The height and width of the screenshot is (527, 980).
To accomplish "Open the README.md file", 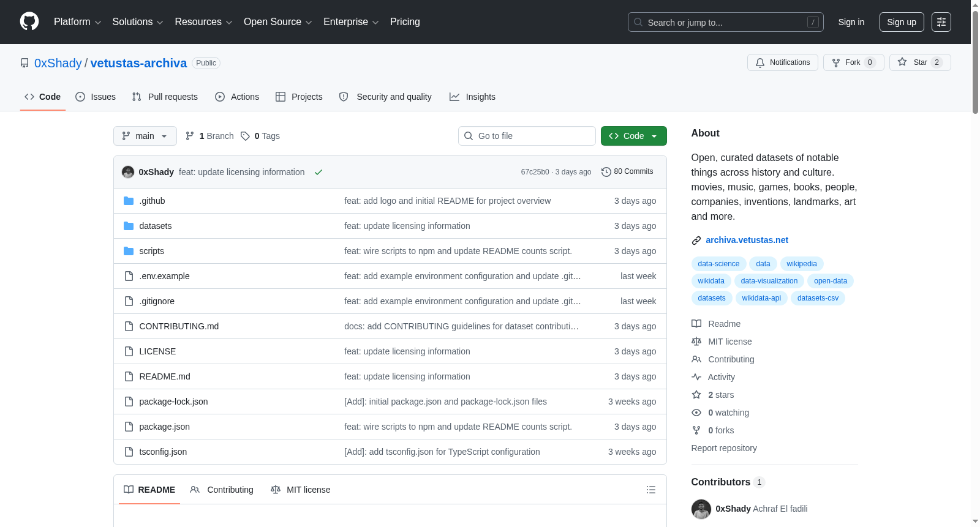I will (x=165, y=376).
